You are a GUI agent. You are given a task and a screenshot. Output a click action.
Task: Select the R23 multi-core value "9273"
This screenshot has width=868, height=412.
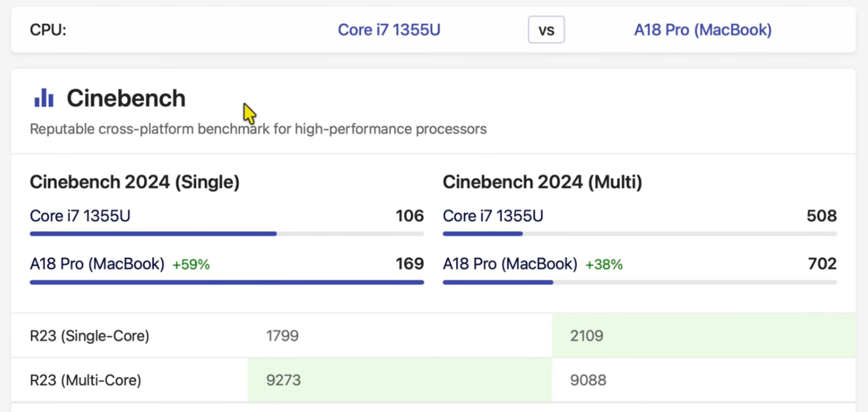[284, 380]
